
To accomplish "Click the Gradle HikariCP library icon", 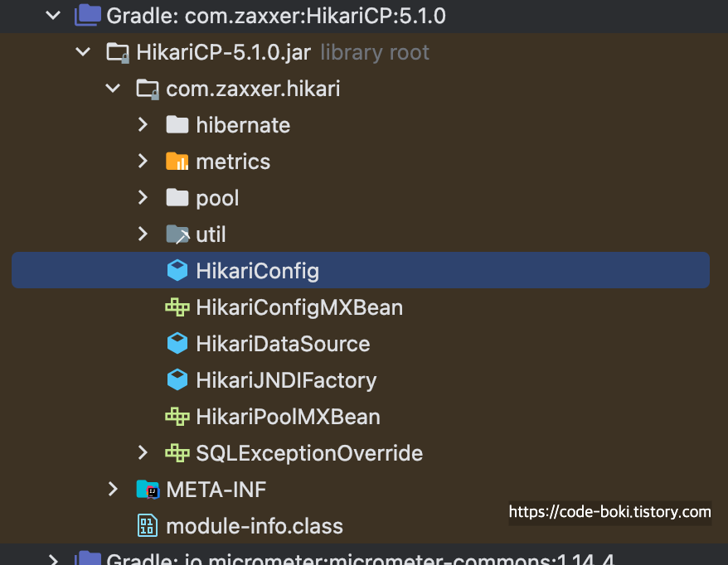I will 88,15.
